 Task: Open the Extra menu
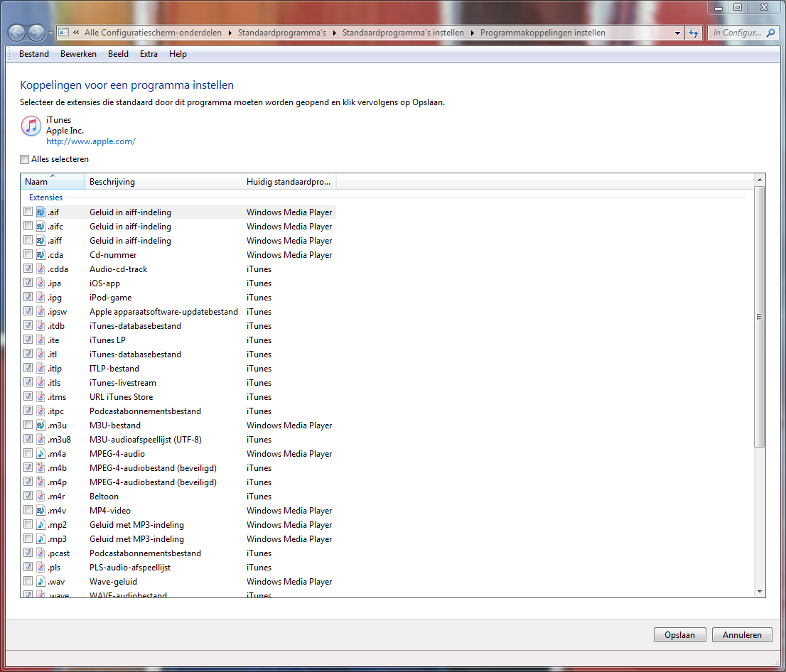(x=149, y=54)
